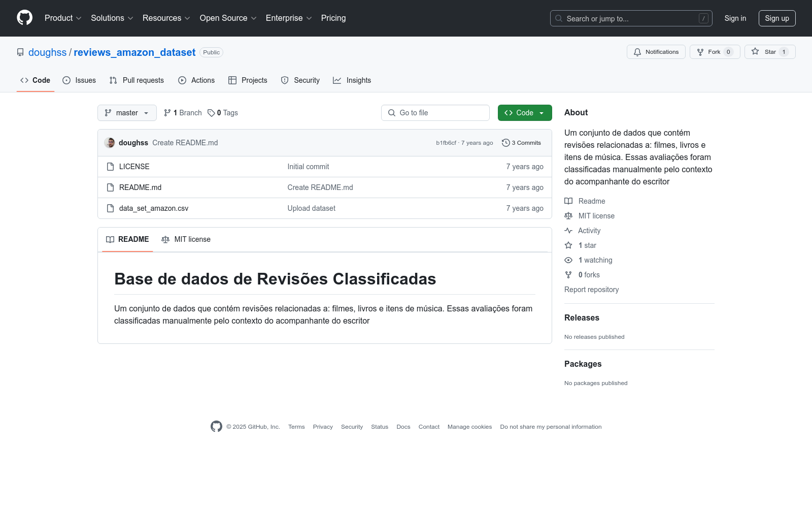Open the Code tab
The image size is (812, 508).
click(x=36, y=80)
